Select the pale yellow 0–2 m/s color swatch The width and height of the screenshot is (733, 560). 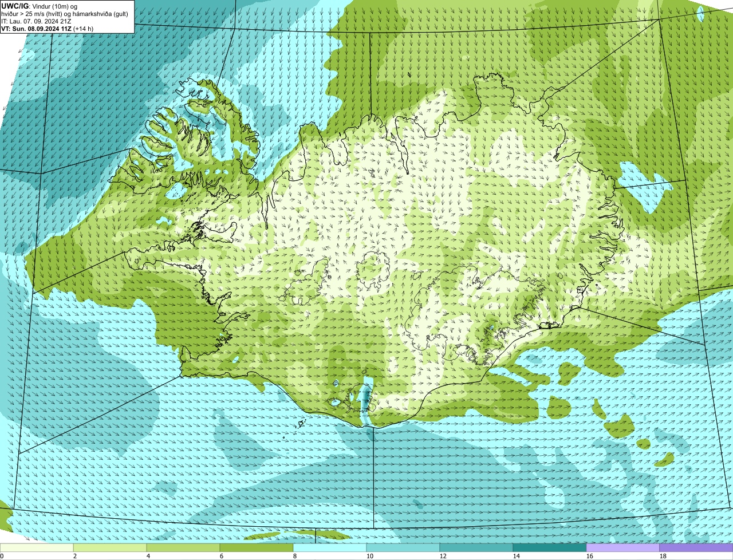click(37, 548)
